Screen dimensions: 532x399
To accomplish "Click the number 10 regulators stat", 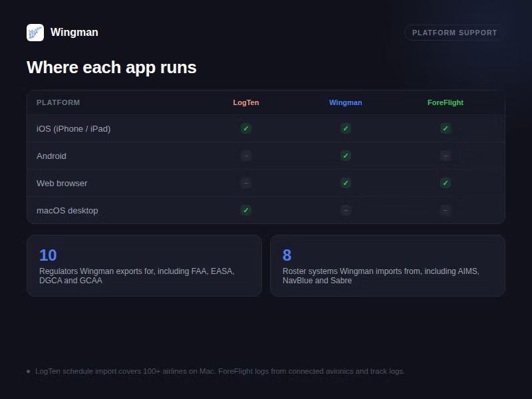I will tap(48, 255).
